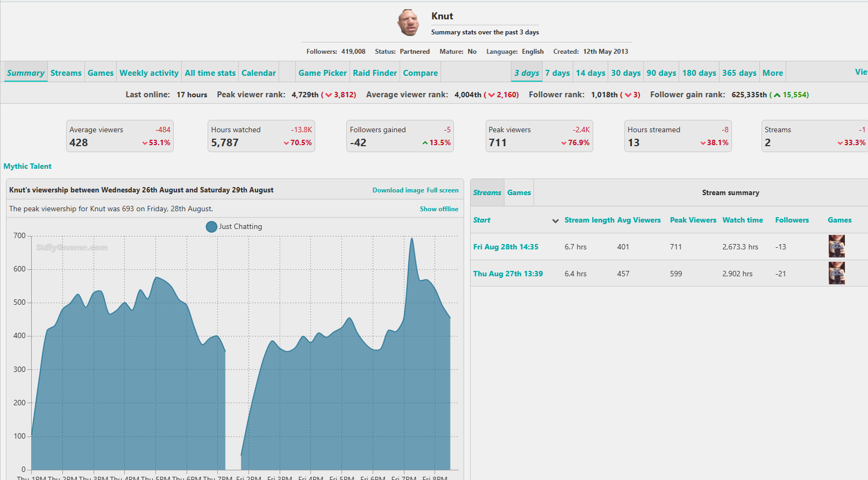868x480 pixels.
Task: Click the peak viewer rank 4,729th value
Action: (305, 95)
